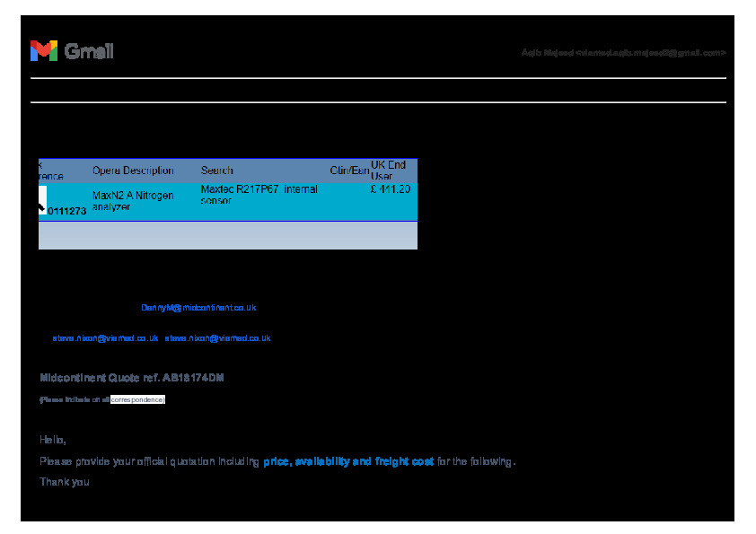Select the MaxN2 A Nitrogen analyzer cell
Image resolution: width=756 pixels, height=534 pixels.
tap(133, 201)
